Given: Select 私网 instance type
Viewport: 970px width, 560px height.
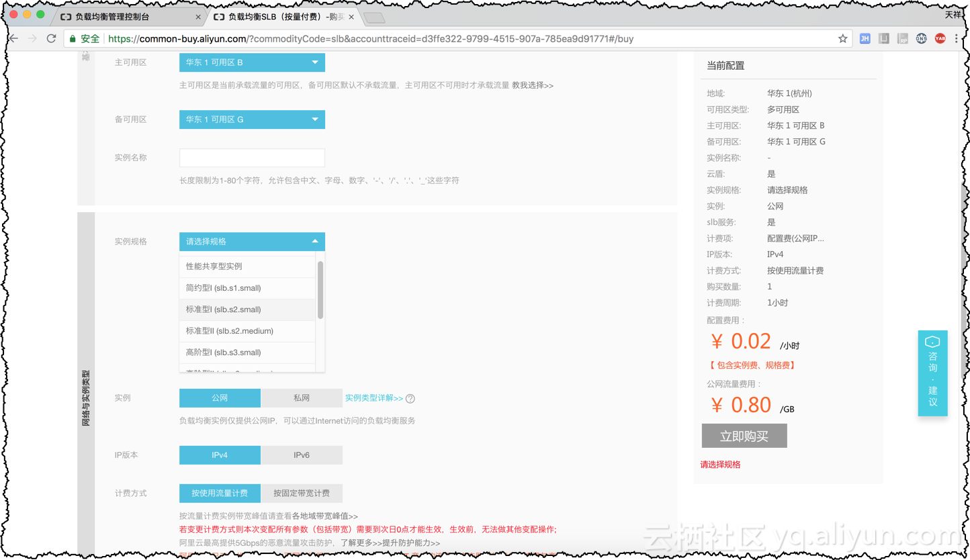Looking at the screenshot, I should 302,398.
